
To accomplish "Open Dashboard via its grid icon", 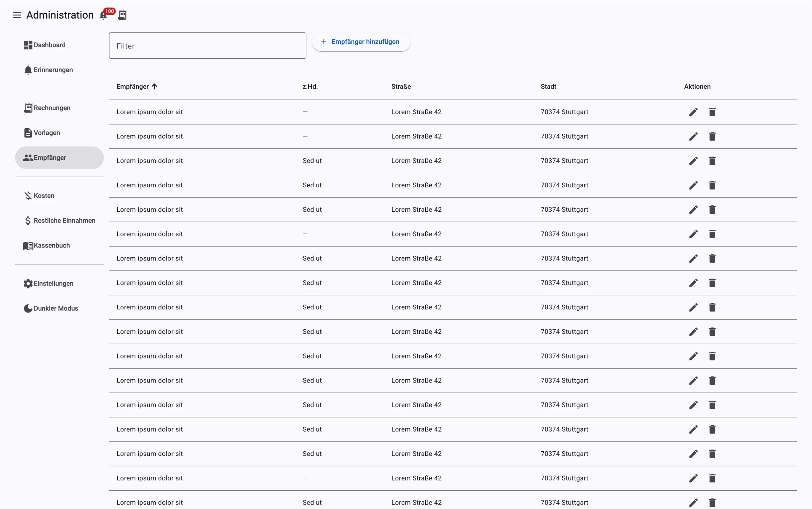I will (28, 45).
